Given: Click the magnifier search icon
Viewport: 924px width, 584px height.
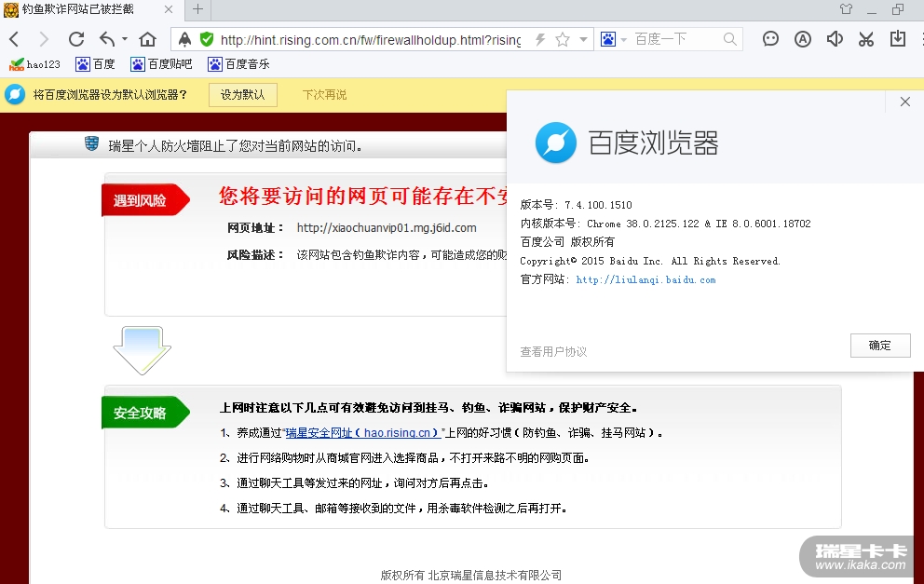Looking at the screenshot, I should (729, 39).
